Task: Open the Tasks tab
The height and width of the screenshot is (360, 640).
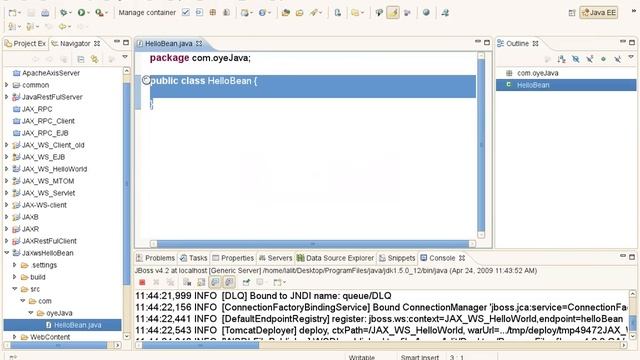Action: [x=193, y=258]
